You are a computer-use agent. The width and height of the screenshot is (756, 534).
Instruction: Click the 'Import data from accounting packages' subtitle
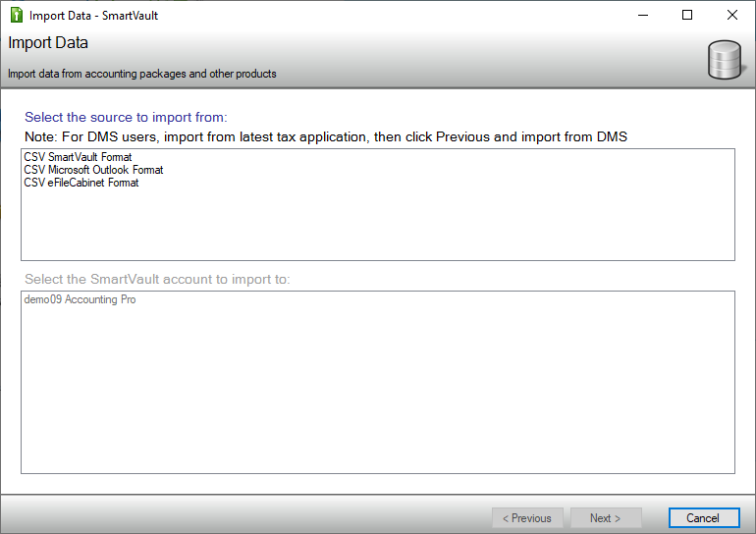[x=142, y=74]
